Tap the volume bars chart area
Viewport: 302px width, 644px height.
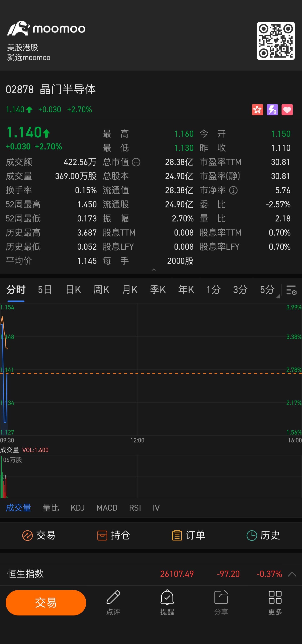(151, 476)
